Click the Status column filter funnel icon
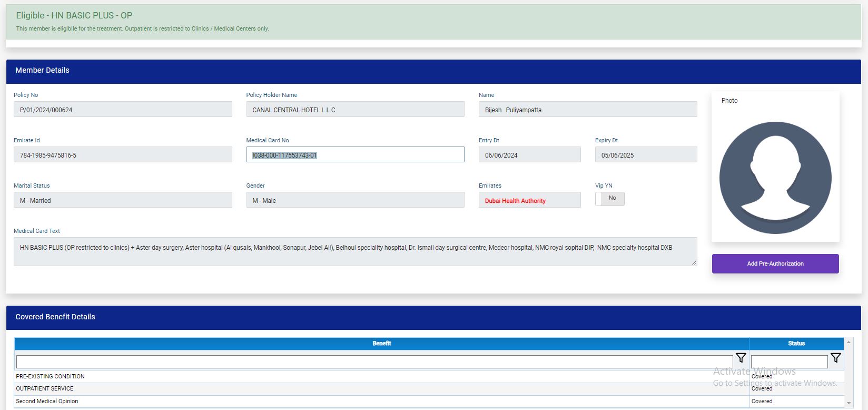The height and width of the screenshot is (410, 868). point(835,358)
